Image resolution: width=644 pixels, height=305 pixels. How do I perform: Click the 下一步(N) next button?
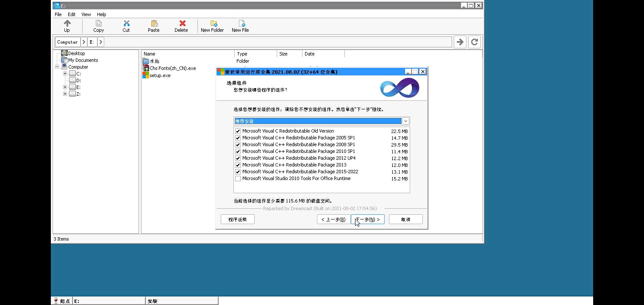point(367,219)
